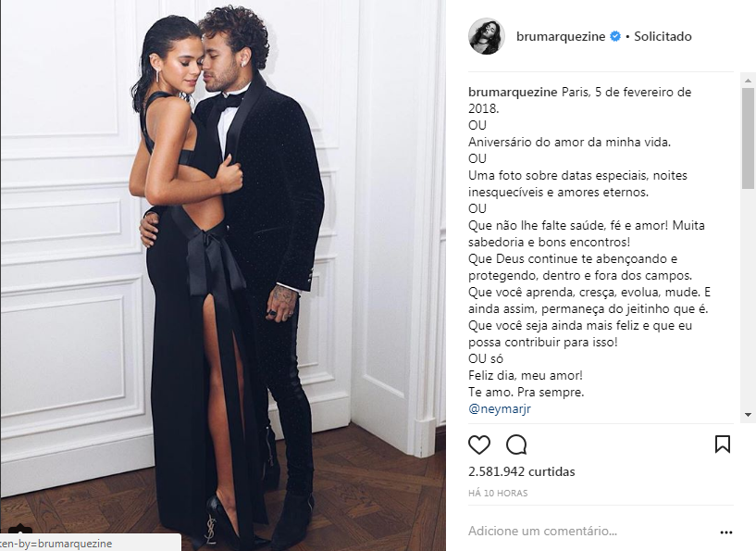Open brumarquezine profile picture avatar
This screenshot has height=551, width=756.
tap(487, 36)
